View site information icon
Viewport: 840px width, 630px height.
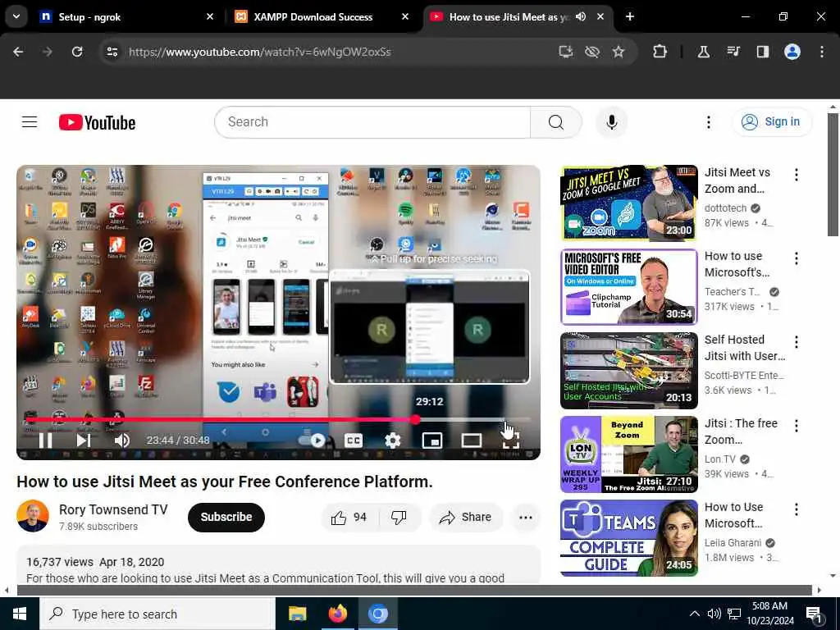(112, 52)
